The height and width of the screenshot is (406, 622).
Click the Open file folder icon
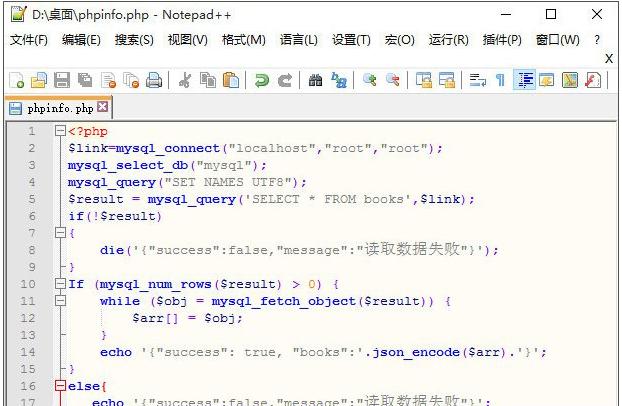click(x=39, y=80)
